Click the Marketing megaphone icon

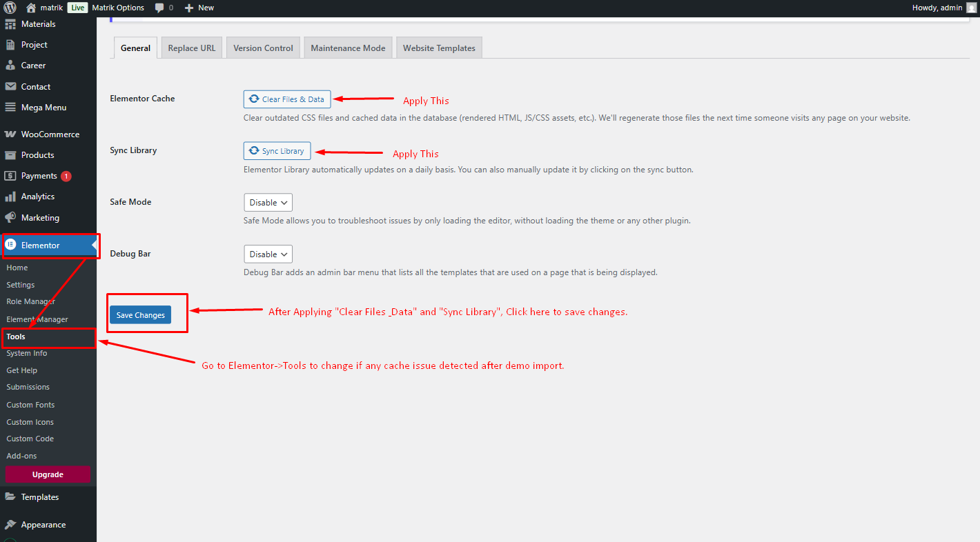coord(10,217)
